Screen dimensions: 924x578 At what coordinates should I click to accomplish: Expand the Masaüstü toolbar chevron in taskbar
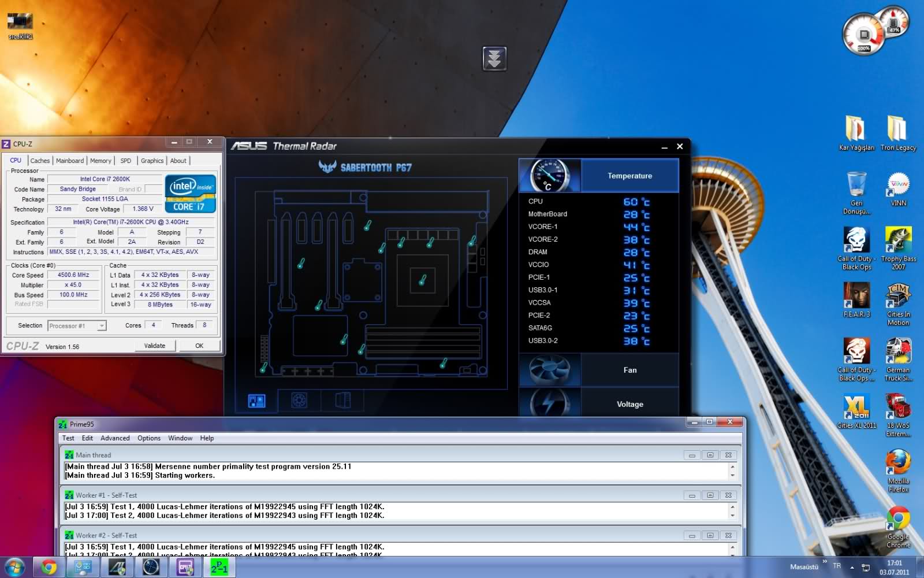[x=824, y=561]
